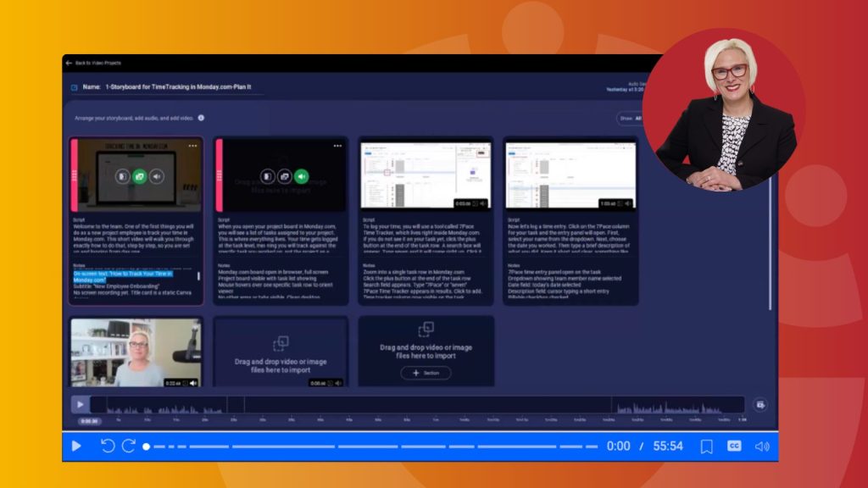Viewport: 868px width, 488px height.
Task: Click green media icon on first section thumbnail
Action: click(140, 176)
